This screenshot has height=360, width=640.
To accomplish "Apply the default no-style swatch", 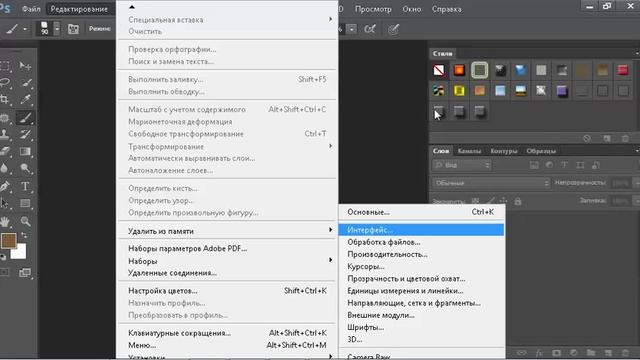I will point(439,70).
